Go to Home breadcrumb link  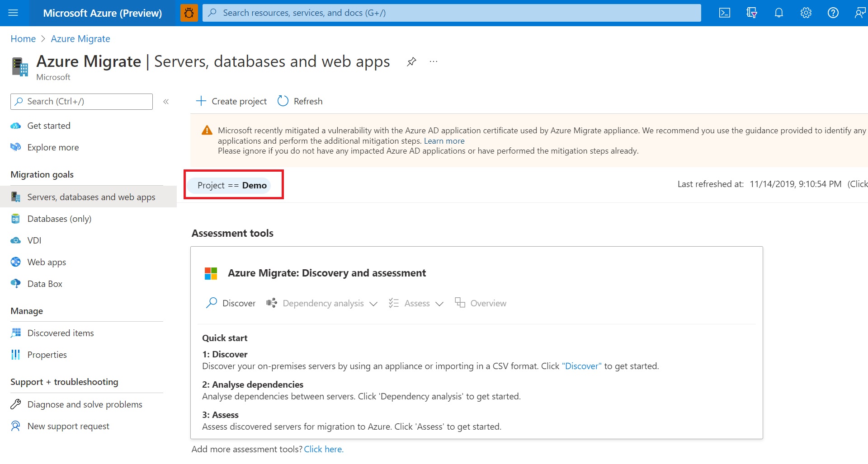click(x=23, y=39)
